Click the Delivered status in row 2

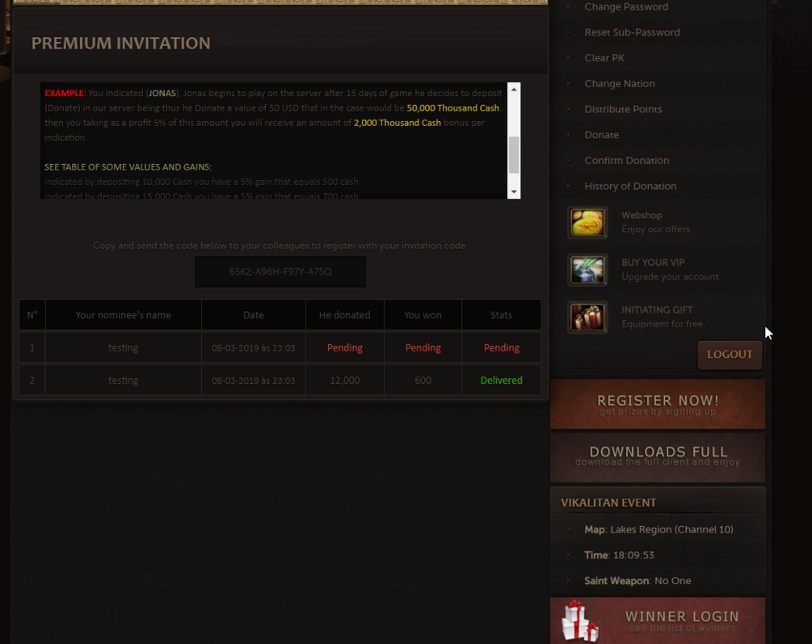501,381
